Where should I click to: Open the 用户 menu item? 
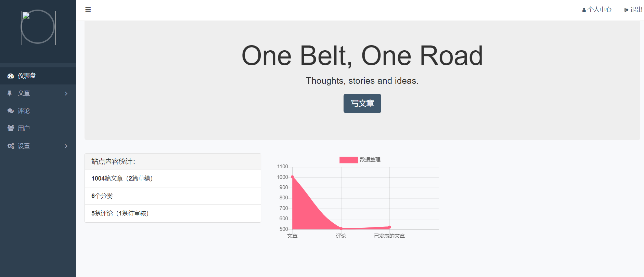click(x=24, y=128)
